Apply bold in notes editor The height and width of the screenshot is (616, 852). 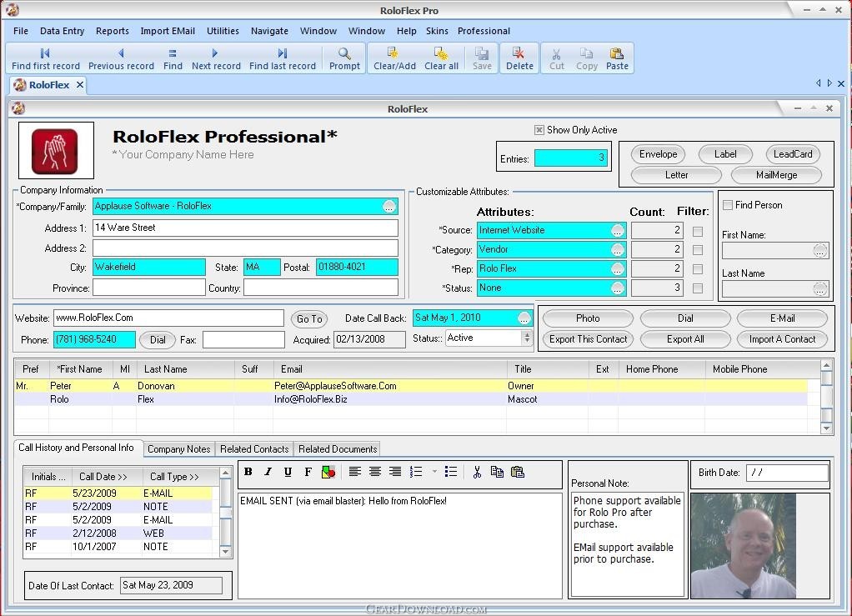coord(248,472)
